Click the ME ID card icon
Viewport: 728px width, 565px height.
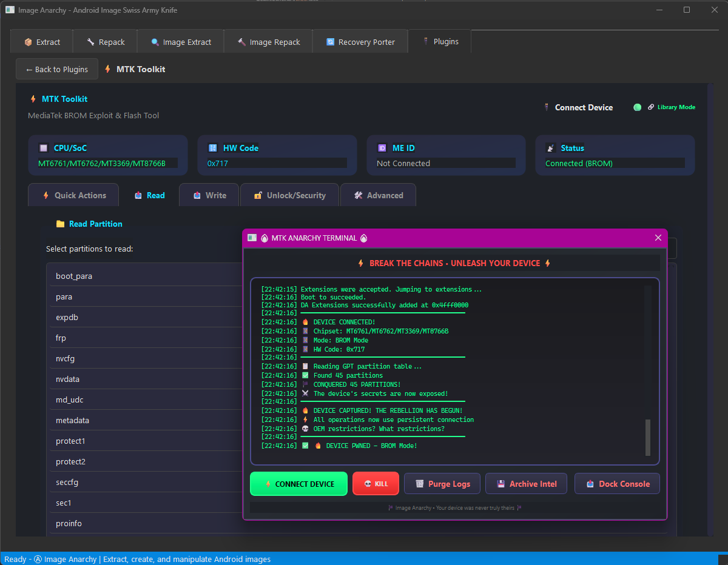382,147
